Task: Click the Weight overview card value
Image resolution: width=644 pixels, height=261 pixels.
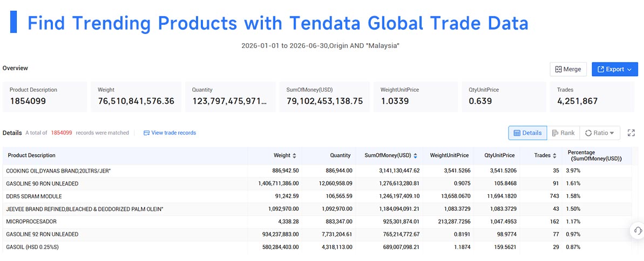Action: 136,101
